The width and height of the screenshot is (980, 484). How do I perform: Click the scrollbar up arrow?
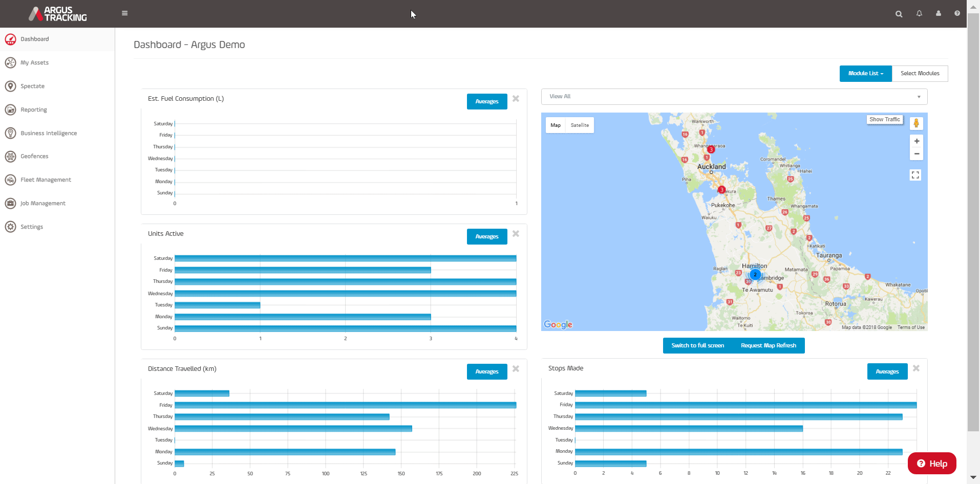click(973, 6)
